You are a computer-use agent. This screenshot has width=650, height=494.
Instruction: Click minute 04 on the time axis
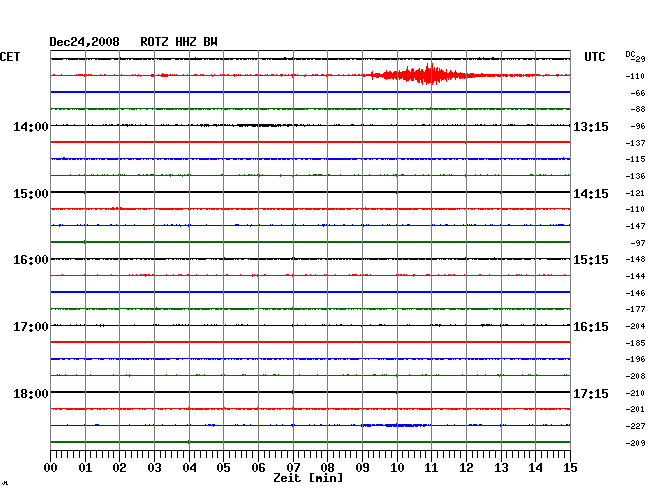[x=189, y=467]
